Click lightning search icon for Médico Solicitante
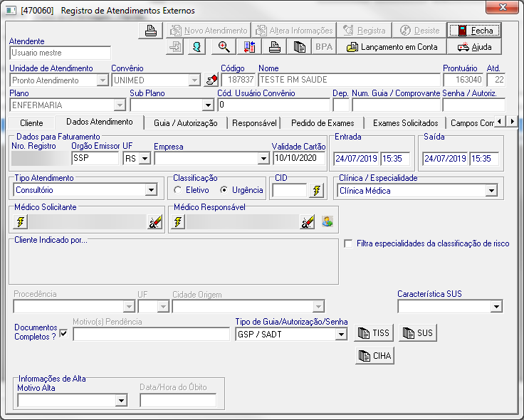The image size is (524, 420). click(x=21, y=222)
